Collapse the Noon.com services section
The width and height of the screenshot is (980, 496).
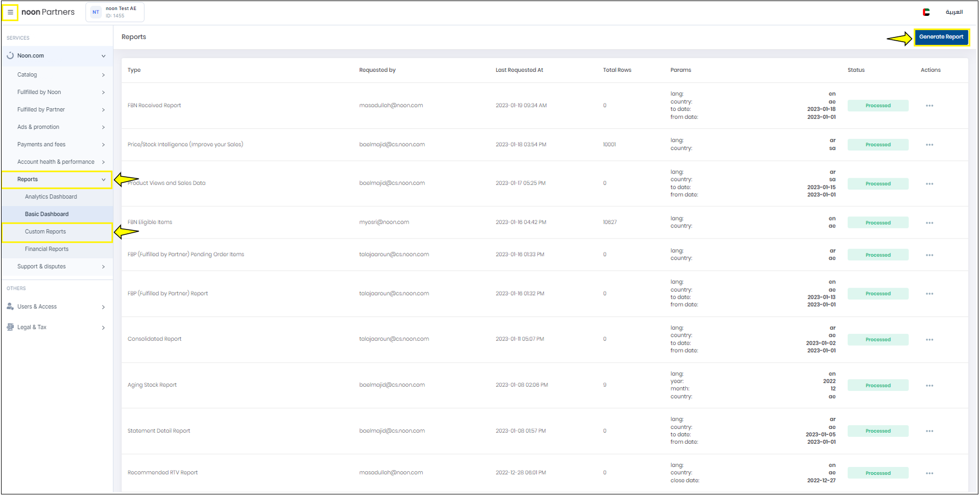tap(103, 56)
